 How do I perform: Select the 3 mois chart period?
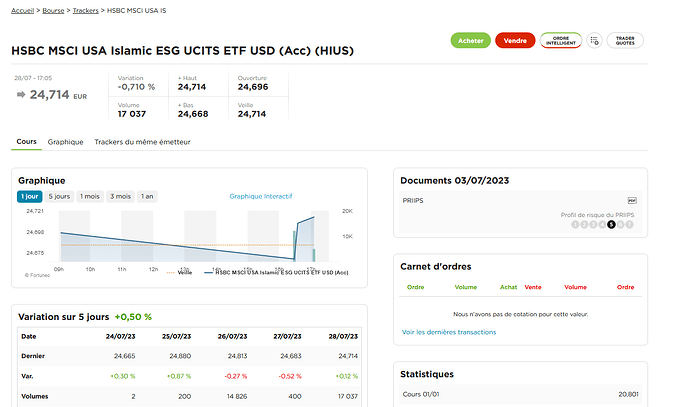pyautogui.click(x=120, y=196)
